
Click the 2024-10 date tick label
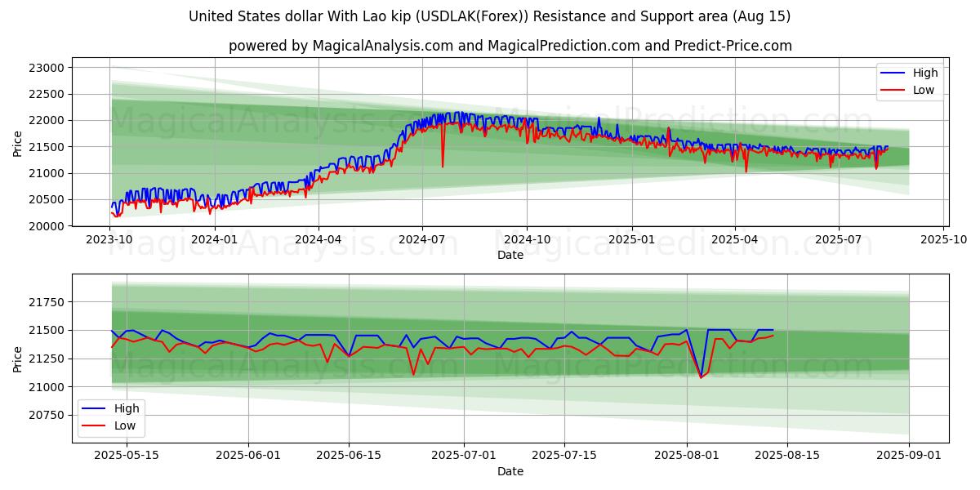[x=527, y=241]
